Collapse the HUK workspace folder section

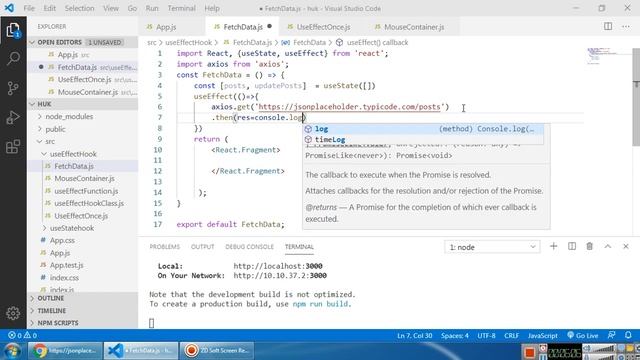coord(83,104)
